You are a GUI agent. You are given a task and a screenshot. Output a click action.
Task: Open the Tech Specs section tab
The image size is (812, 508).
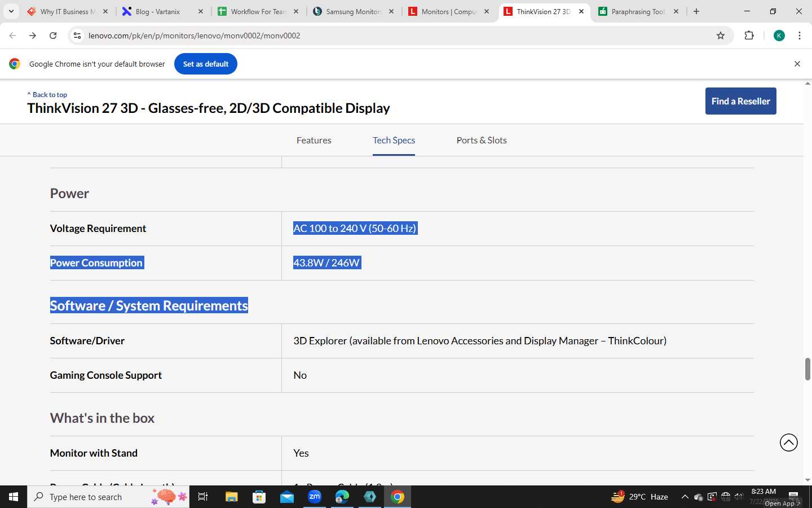[x=394, y=140]
